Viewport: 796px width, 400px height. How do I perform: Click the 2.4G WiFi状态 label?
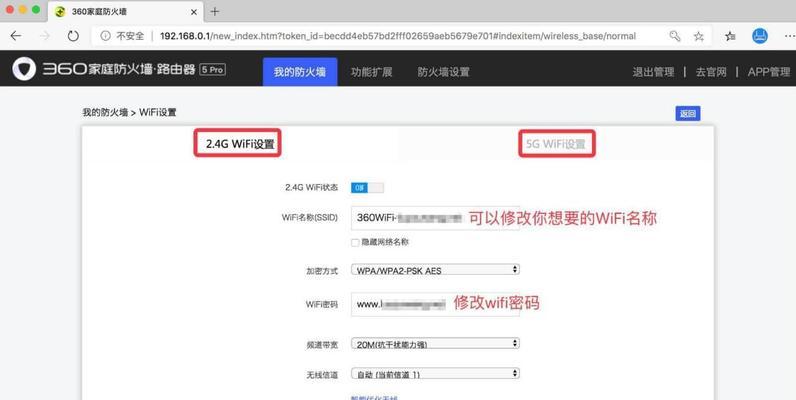[x=311, y=187]
